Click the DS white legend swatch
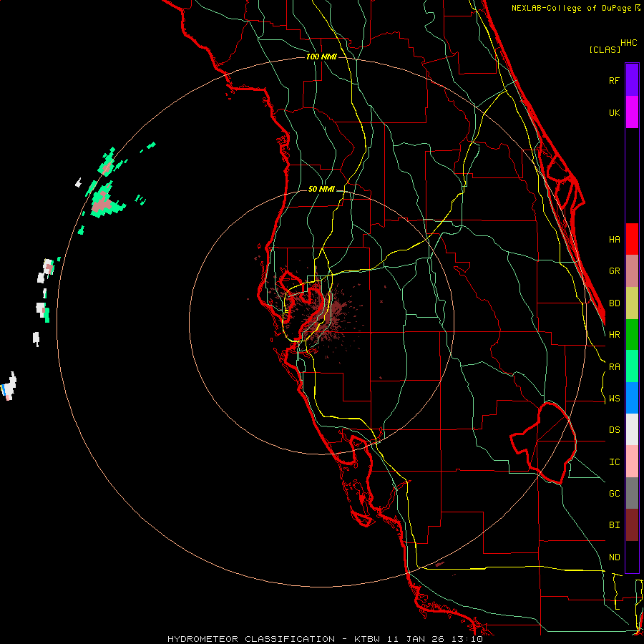 point(632,429)
